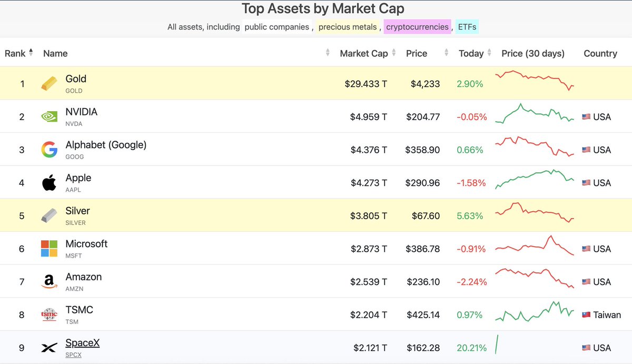Click the Apple logo icon
The height and width of the screenshot is (364, 632).
coord(49,183)
